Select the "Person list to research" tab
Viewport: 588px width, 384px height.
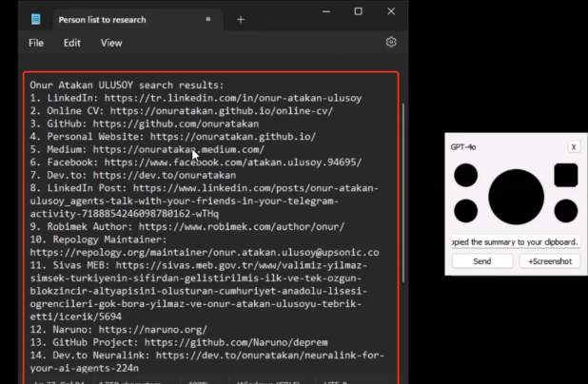(119, 19)
